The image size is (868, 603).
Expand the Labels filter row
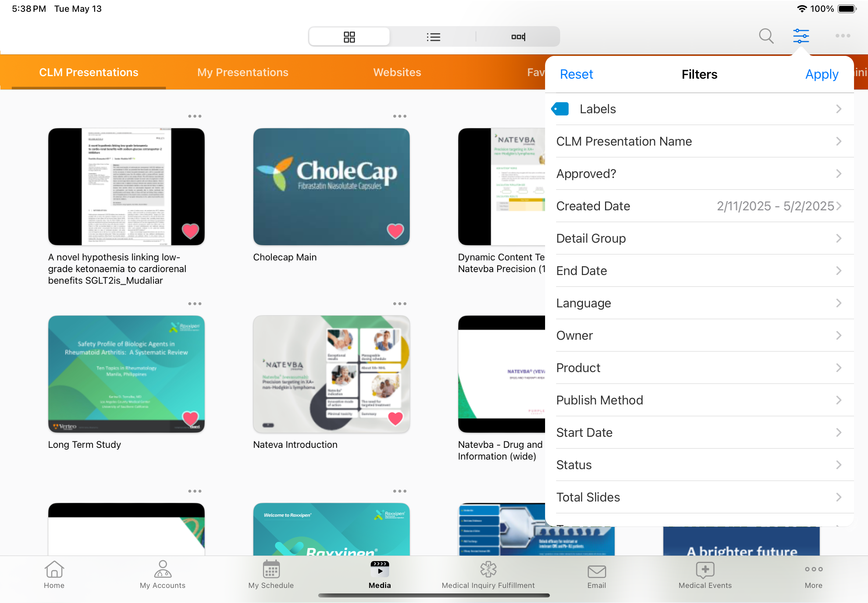[x=699, y=109]
